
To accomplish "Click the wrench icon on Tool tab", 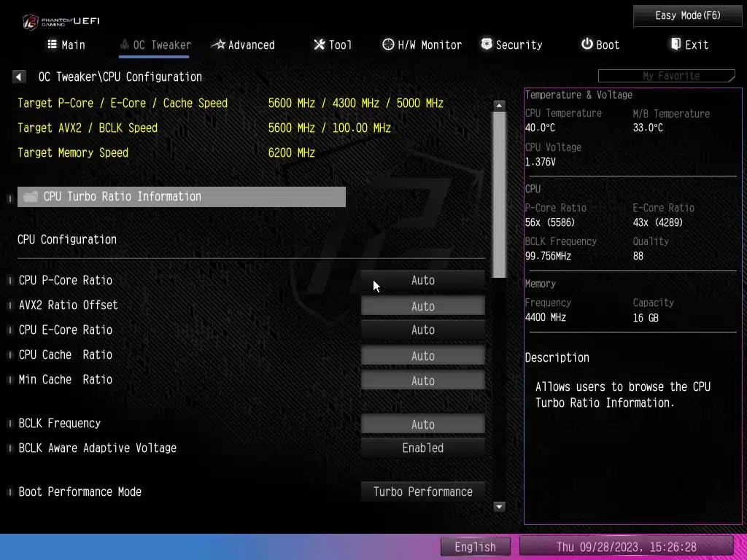I will click(x=319, y=44).
